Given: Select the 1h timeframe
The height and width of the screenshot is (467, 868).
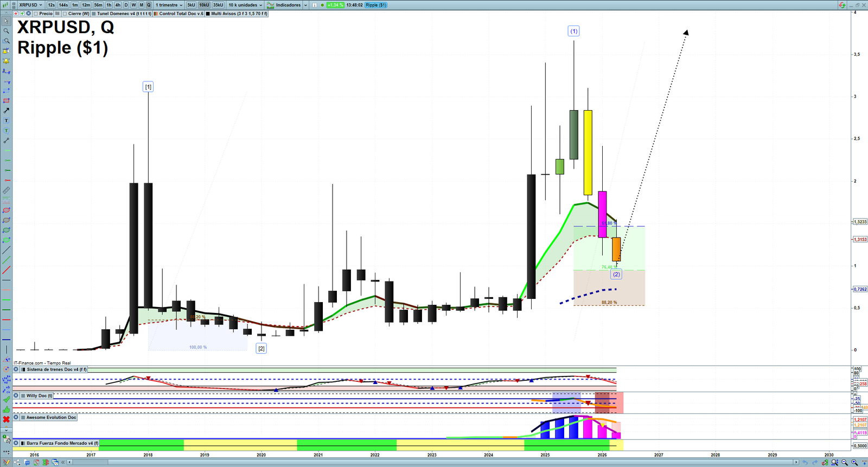Looking at the screenshot, I should 108,5.
